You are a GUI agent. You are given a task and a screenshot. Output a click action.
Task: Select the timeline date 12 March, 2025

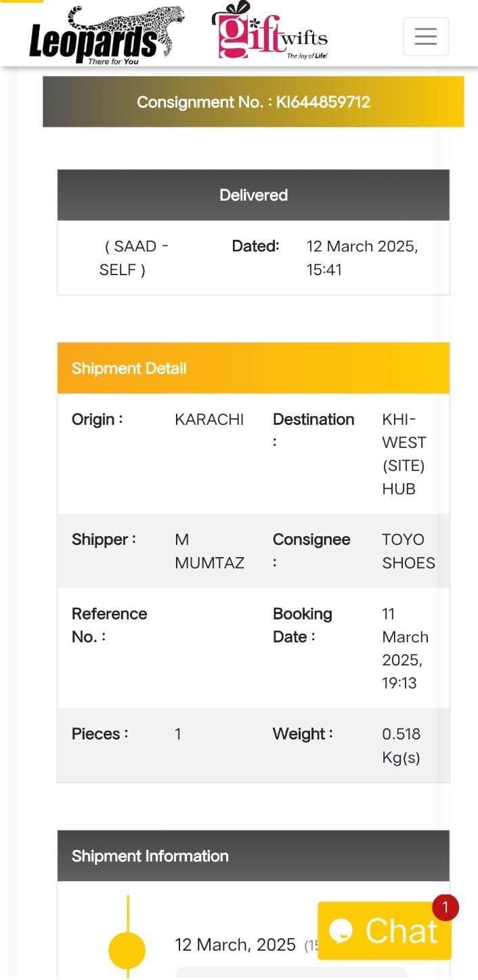pos(235,944)
